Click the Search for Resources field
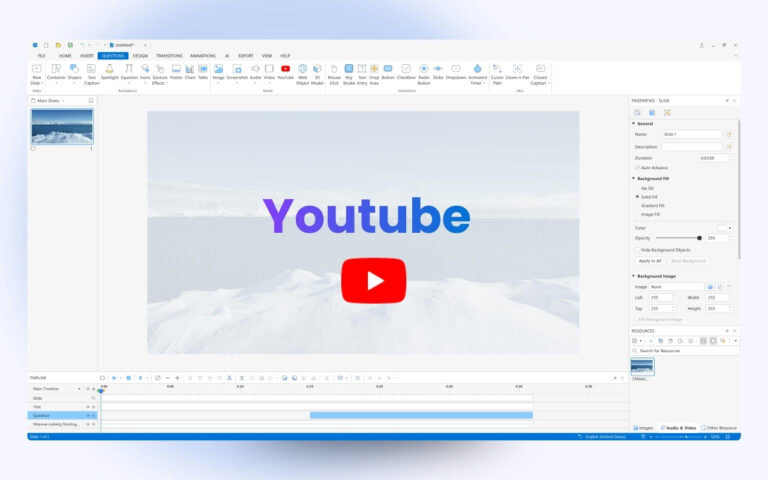 [x=685, y=351]
